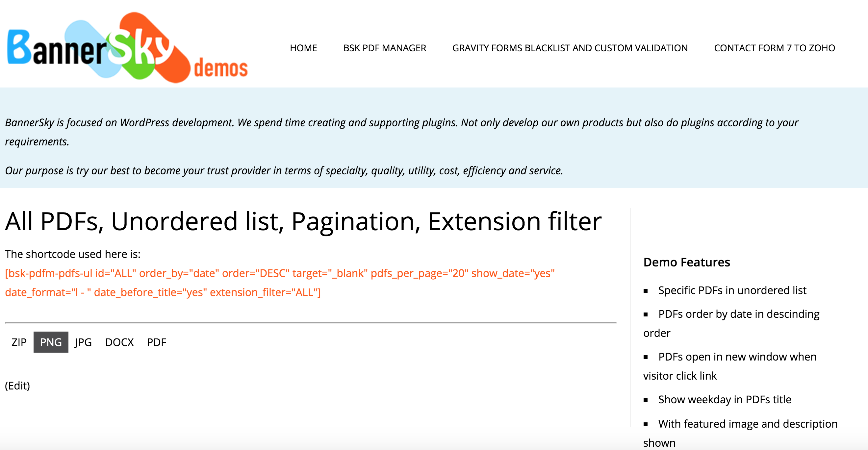Open BSK PDF MANAGER menu
This screenshot has width=868, height=450.
click(384, 48)
